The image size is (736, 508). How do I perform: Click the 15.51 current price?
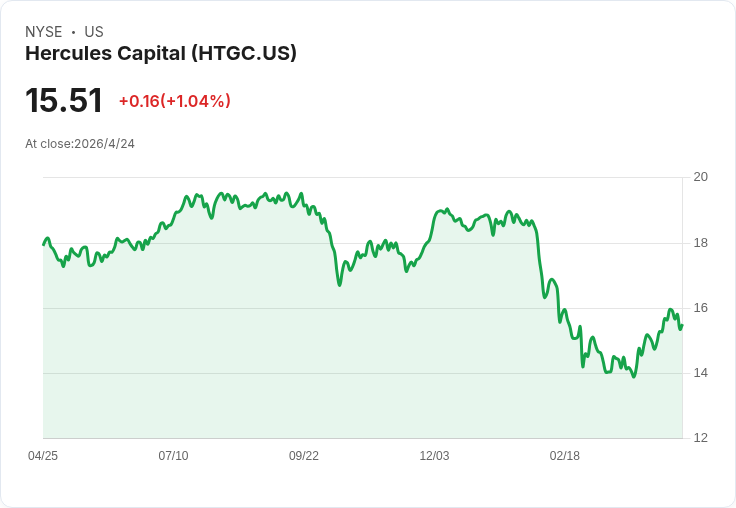[64, 100]
